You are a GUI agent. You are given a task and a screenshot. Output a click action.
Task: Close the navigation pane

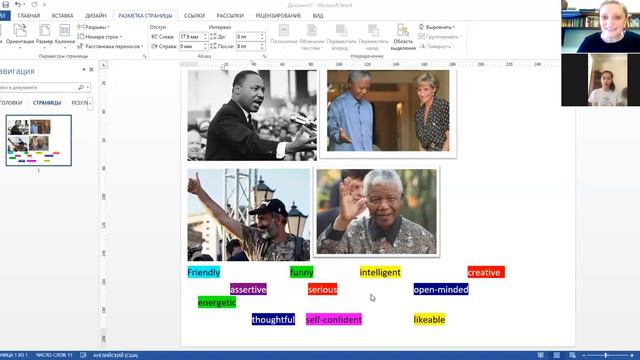(91, 70)
